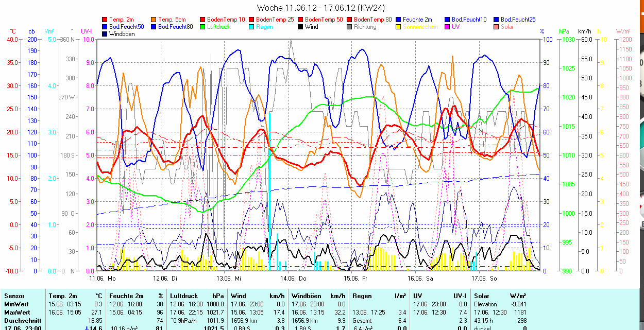The width and height of the screenshot is (644, 330).
Task: Click the magenta UV legend square
Action: tap(447, 27)
